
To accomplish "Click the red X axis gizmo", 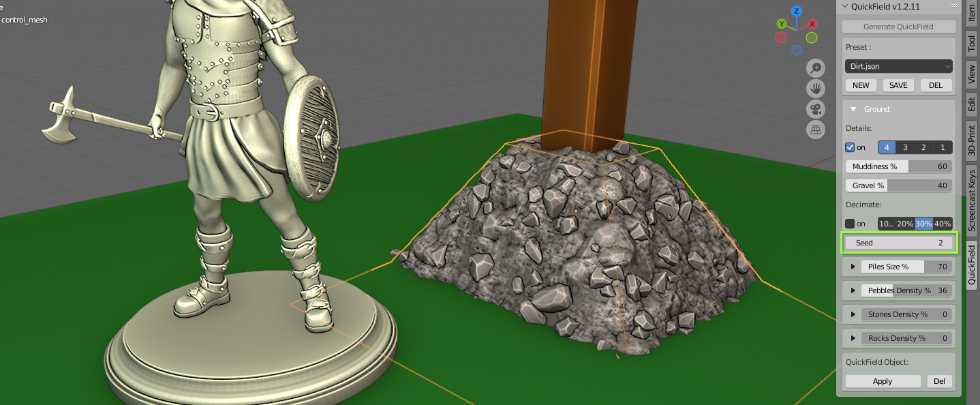I will point(812,24).
